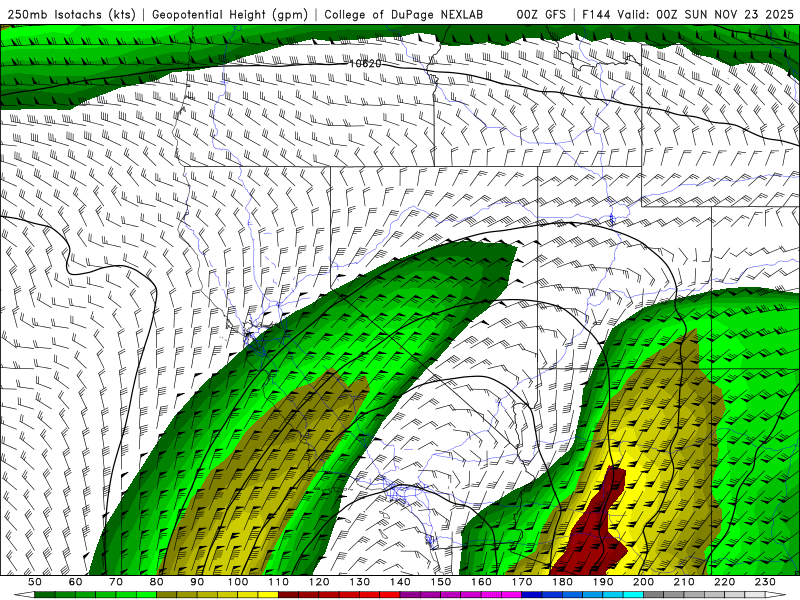The width and height of the screenshot is (800, 600).
Task: Click the '220' value on the color scale
Action: (725, 582)
